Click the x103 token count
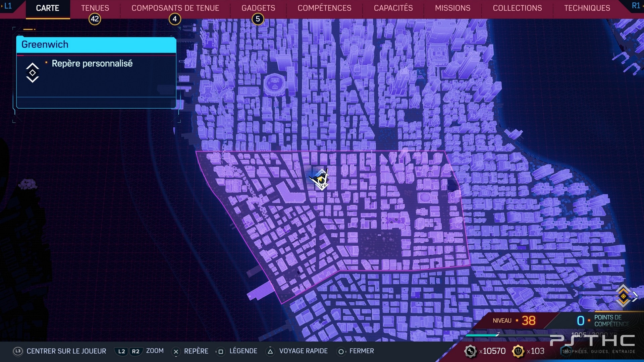The width and height of the screenshot is (644, 362). (536, 351)
